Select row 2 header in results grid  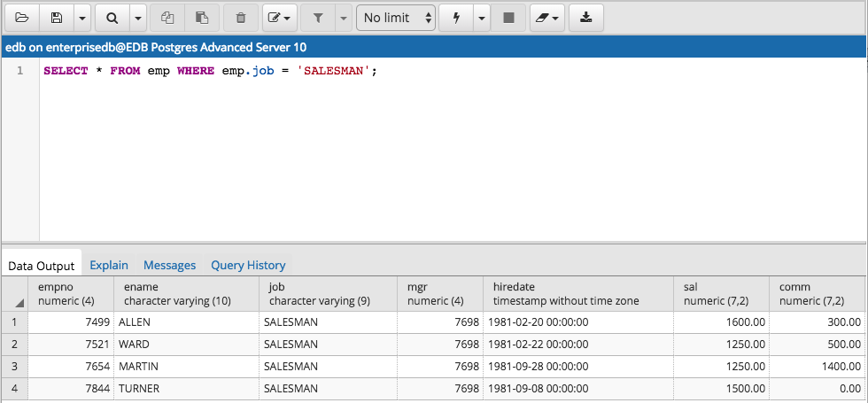tap(15, 345)
